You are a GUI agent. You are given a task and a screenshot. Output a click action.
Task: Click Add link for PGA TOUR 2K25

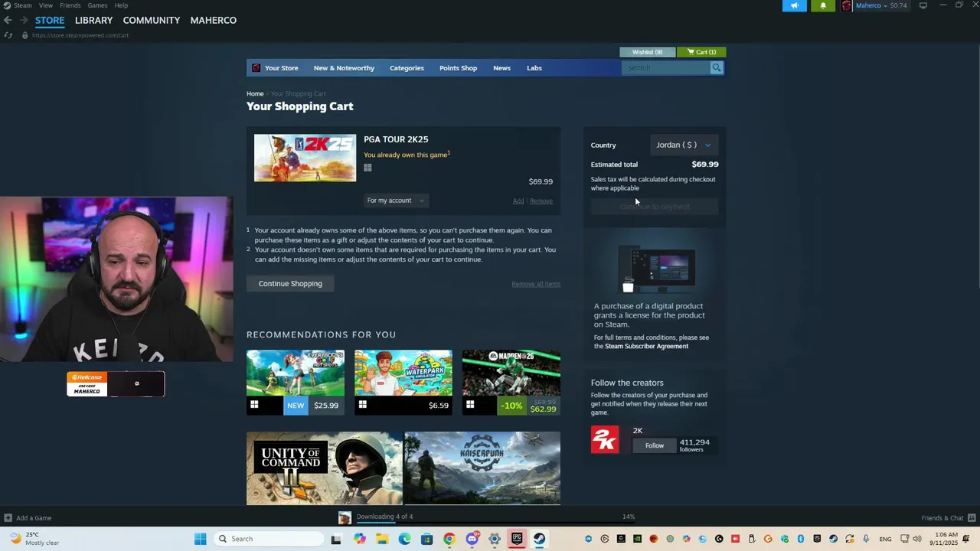tap(518, 201)
